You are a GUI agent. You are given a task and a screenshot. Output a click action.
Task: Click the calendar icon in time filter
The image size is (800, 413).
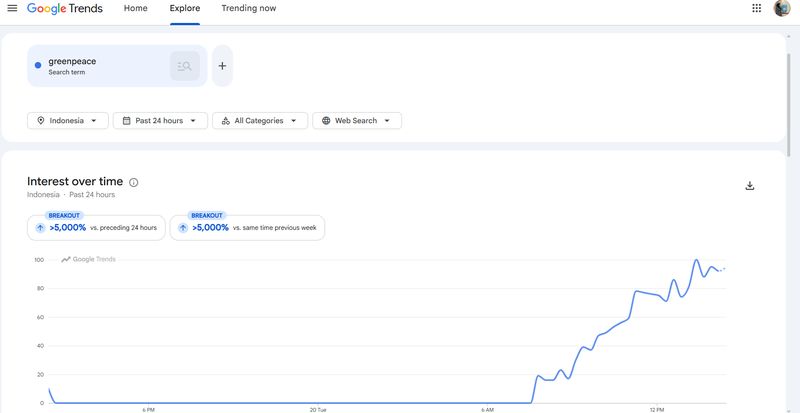127,120
